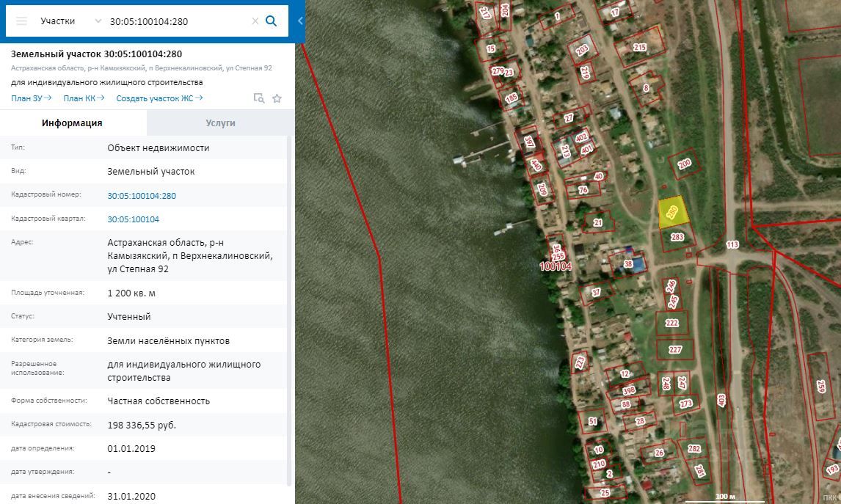Select parcel 51 on the map
Screen dimensions: 841x504
(593, 421)
